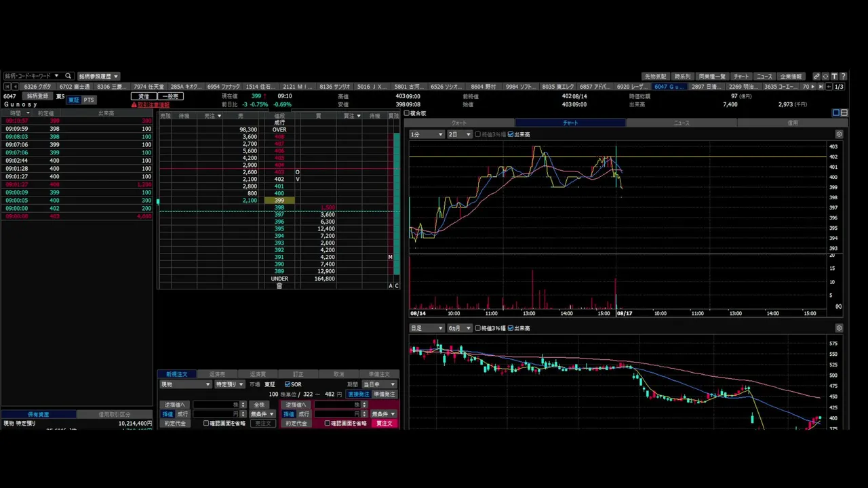Image resolution: width=868 pixels, height=488 pixels.
Task: Open the keyword search box dropdown arrow
Action: click(x=57, y=76)
